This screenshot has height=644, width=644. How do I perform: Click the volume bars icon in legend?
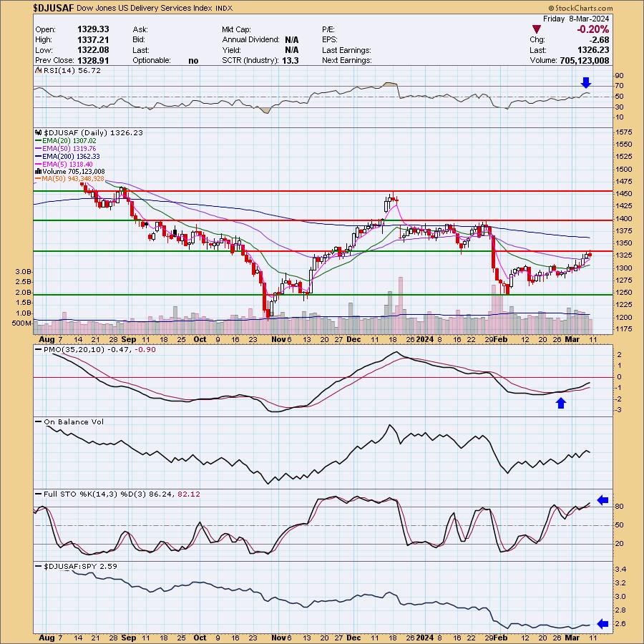click(39, 171)
